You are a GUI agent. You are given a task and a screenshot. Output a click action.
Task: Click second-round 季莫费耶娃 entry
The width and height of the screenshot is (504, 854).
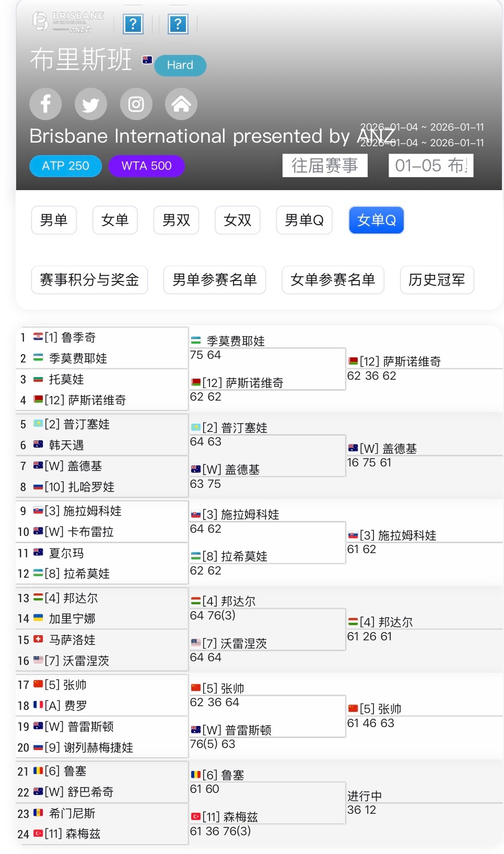click(x=236, y=341)
